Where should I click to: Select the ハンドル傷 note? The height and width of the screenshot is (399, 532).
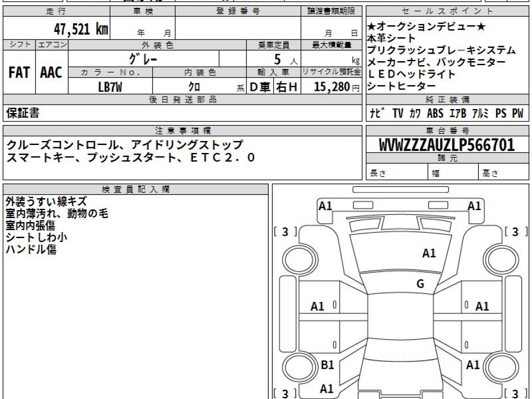click(31, 249)
